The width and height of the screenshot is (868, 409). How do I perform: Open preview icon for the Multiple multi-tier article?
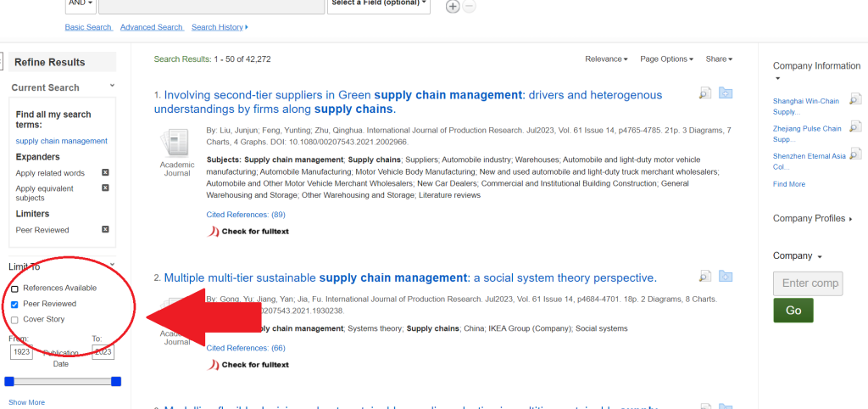click(704, 276)
